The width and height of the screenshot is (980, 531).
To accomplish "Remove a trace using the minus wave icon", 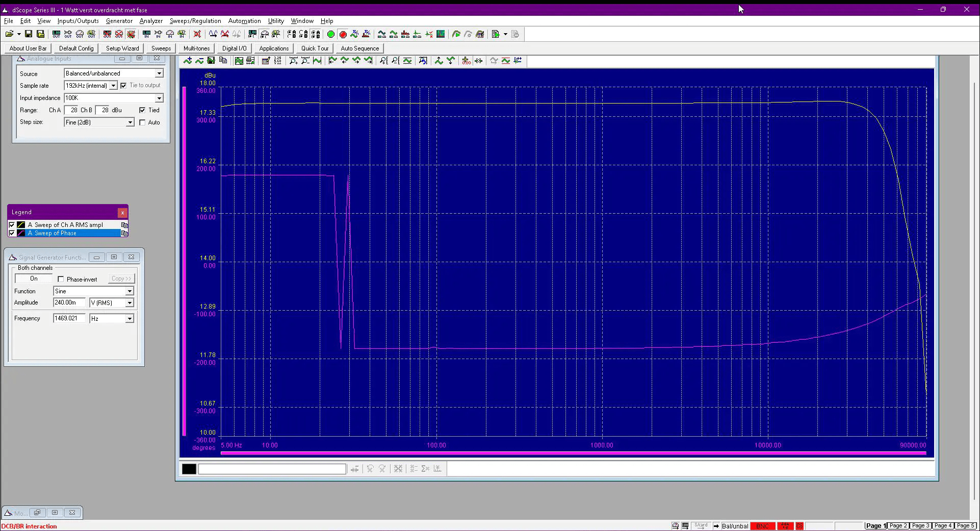I will 199,61.
